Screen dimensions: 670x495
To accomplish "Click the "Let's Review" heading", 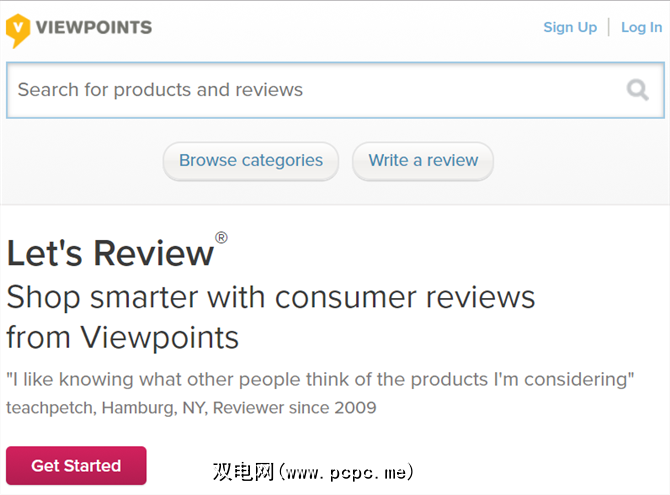I will click(110, 253).
